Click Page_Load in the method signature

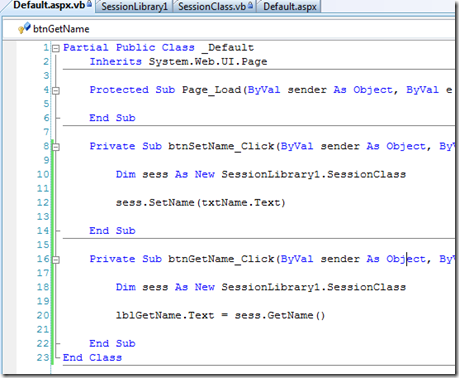coord(211,90)
